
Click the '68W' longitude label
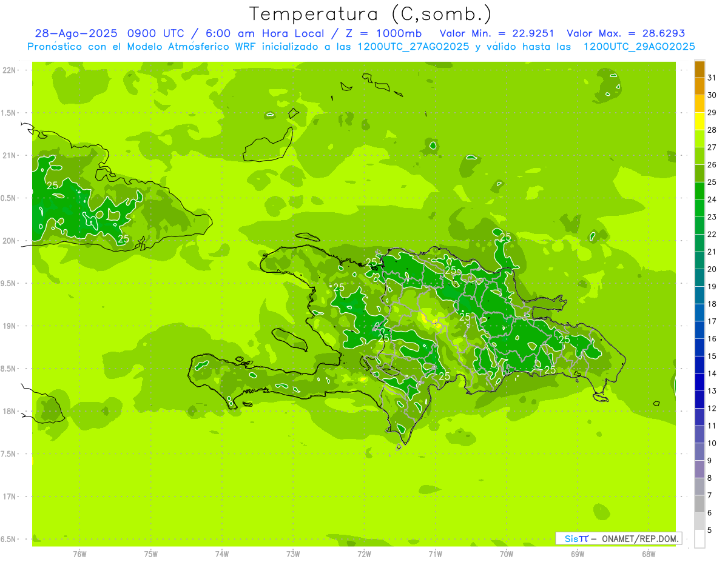tap(649, 554)
